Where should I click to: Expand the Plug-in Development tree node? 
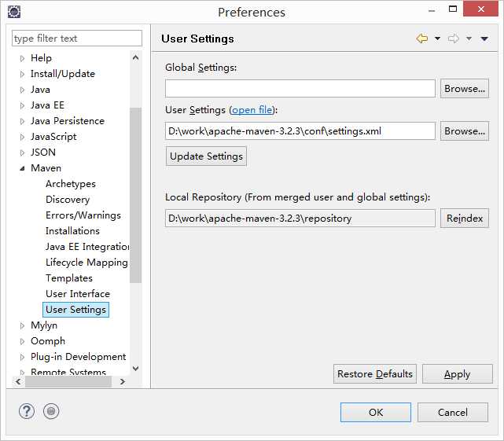point(22,358)
